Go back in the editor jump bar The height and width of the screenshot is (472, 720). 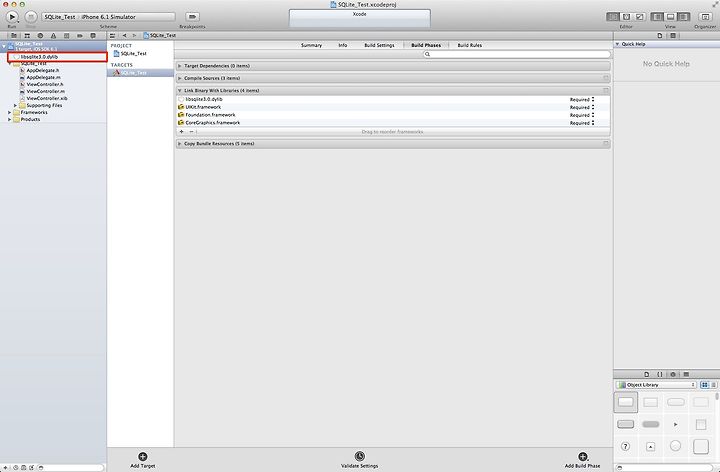tap(124, 35)
